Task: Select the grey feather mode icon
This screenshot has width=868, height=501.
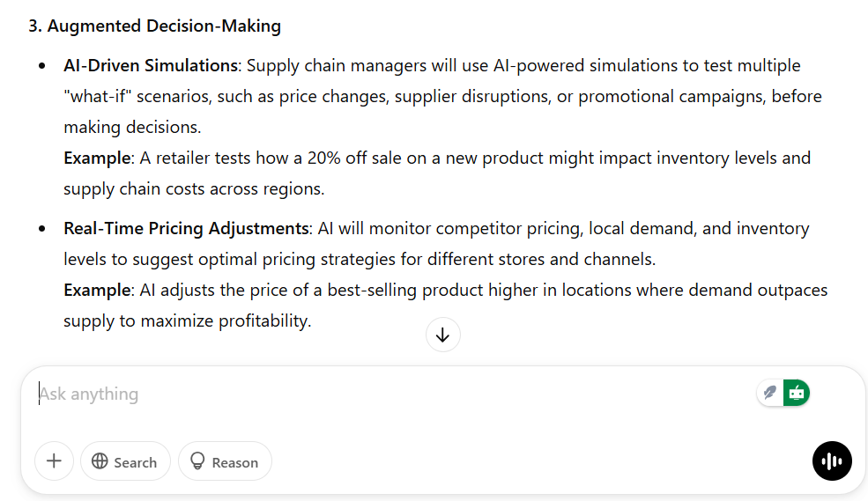Action: point(770,394)
